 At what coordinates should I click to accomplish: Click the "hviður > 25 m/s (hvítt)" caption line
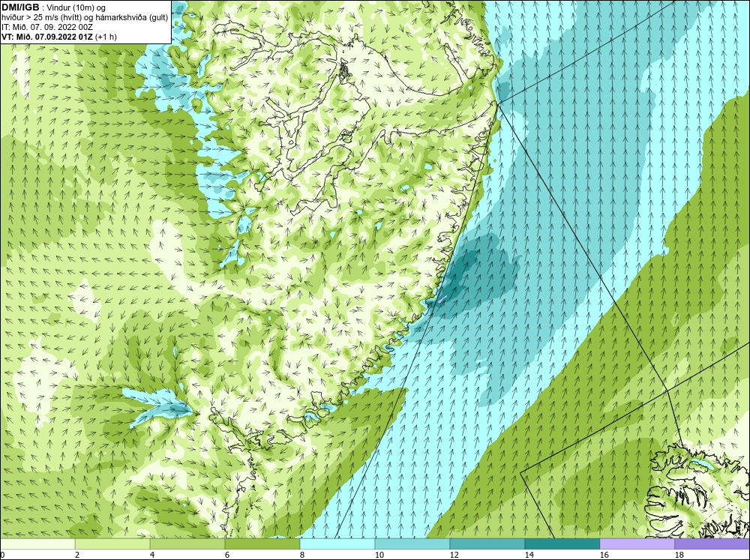[x=43, y=17]
